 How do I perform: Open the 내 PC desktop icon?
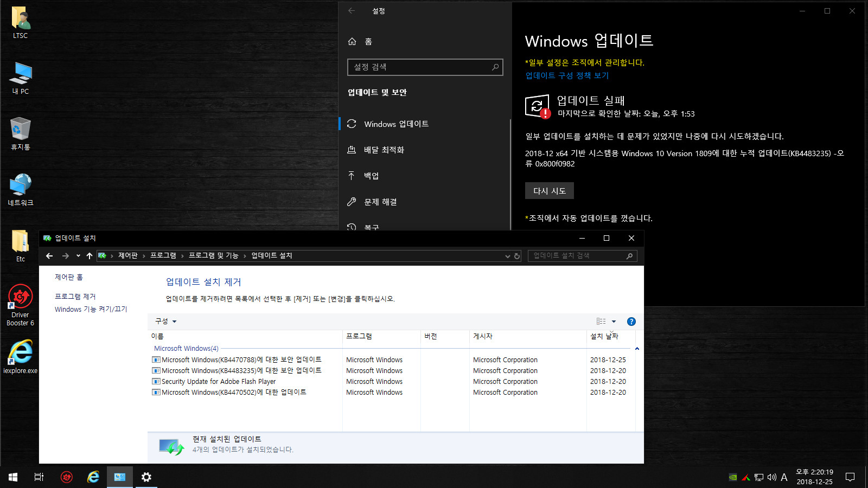[x=21, y=78]
